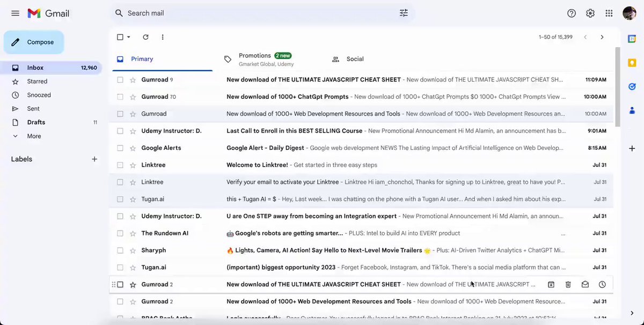
Task: Go to older messages page arrow
Action: (x=602, y=37)
